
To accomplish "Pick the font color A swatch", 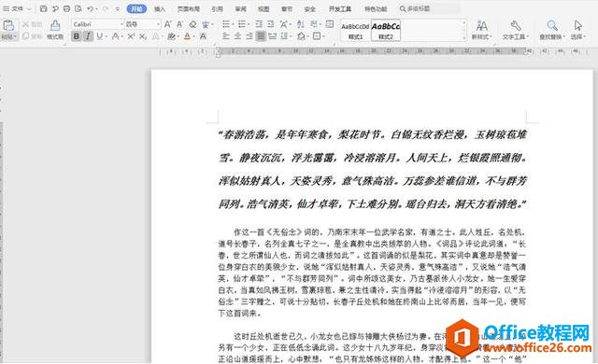I will [187, 36].
